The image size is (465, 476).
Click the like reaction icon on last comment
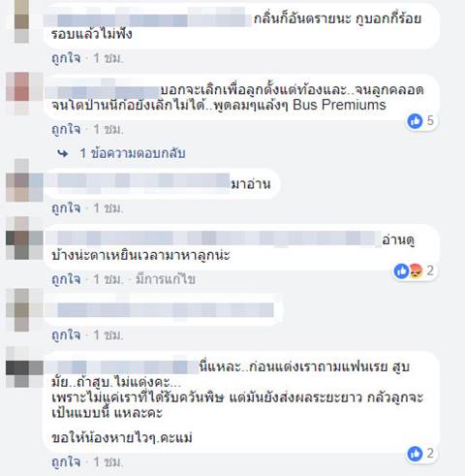point(415,454)
